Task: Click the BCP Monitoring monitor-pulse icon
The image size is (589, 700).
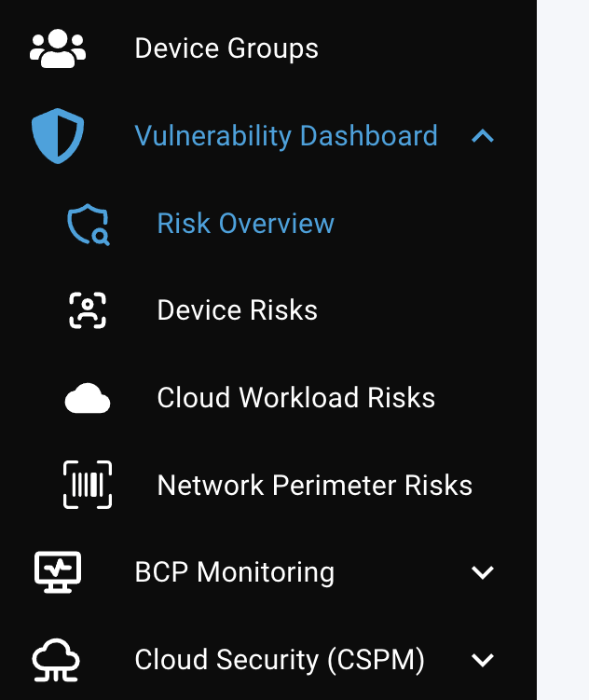Action: pyautogui.click(x=58, y=572)
